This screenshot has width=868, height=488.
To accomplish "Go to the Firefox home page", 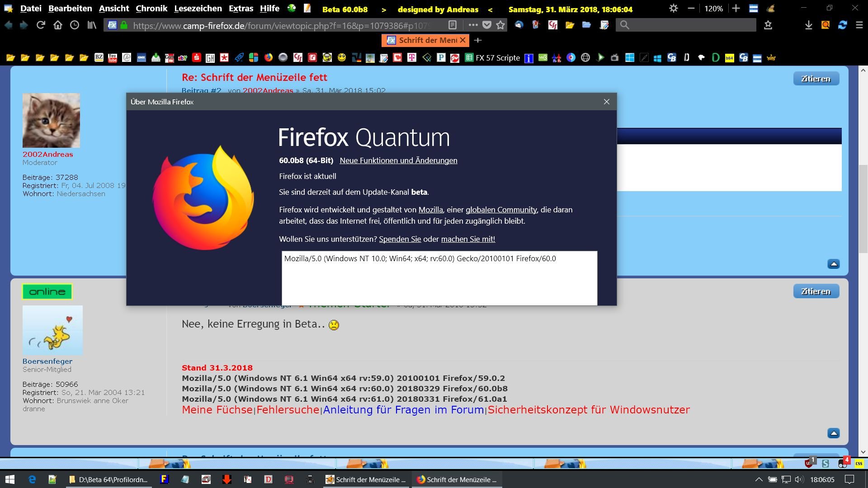I will tap(58, 25).
